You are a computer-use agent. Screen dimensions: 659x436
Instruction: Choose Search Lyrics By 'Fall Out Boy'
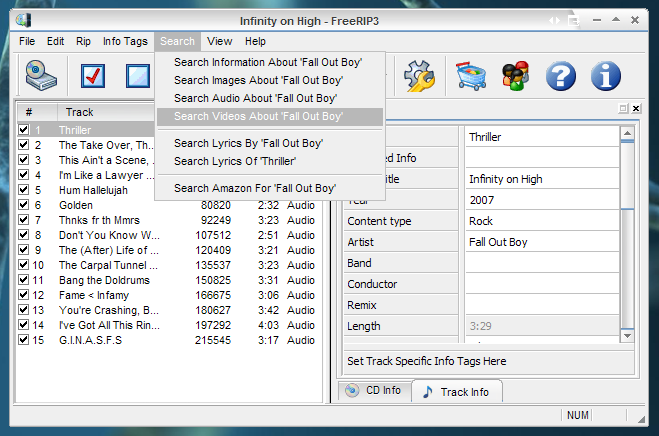[269, 143]
